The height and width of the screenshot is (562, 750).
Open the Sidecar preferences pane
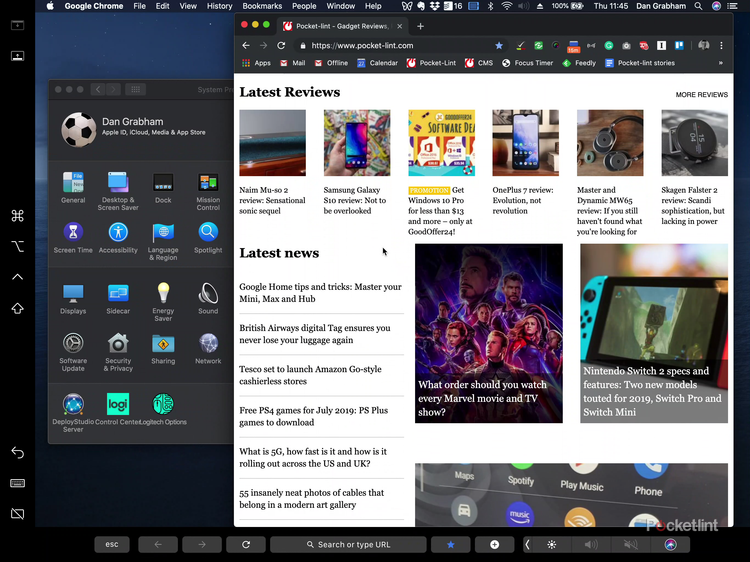coord(118,298)
